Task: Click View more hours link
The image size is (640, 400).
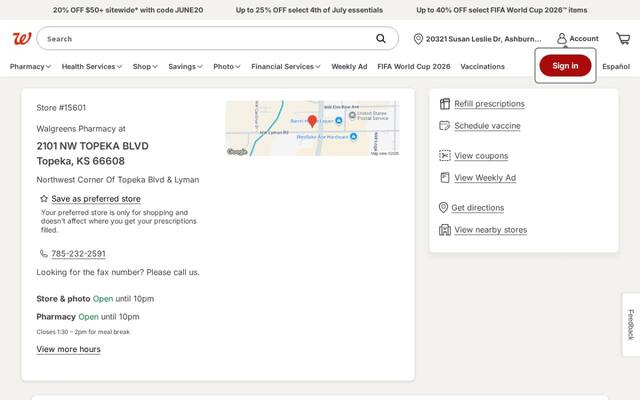Action: [68, 349]
